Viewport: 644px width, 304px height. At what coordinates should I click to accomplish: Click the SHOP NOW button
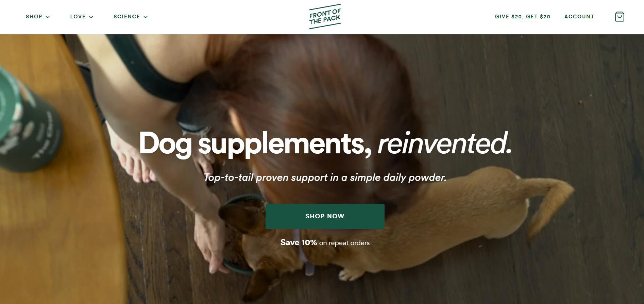coord(325,216)
